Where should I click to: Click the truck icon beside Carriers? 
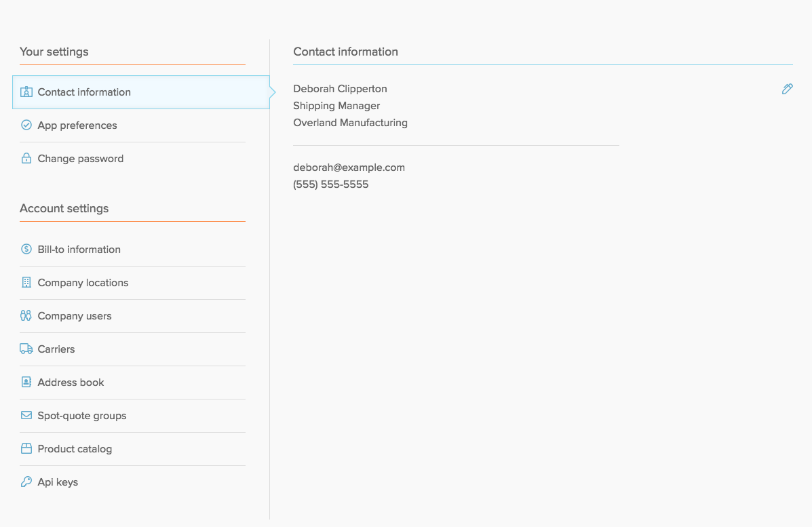(x=26, y=349)
